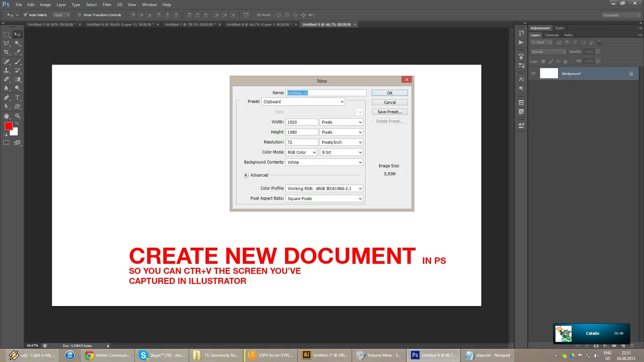Viewport: 644px width, 362px height.
Task: Select the Magic Wand tool
Action: click(x=17, y=43)
